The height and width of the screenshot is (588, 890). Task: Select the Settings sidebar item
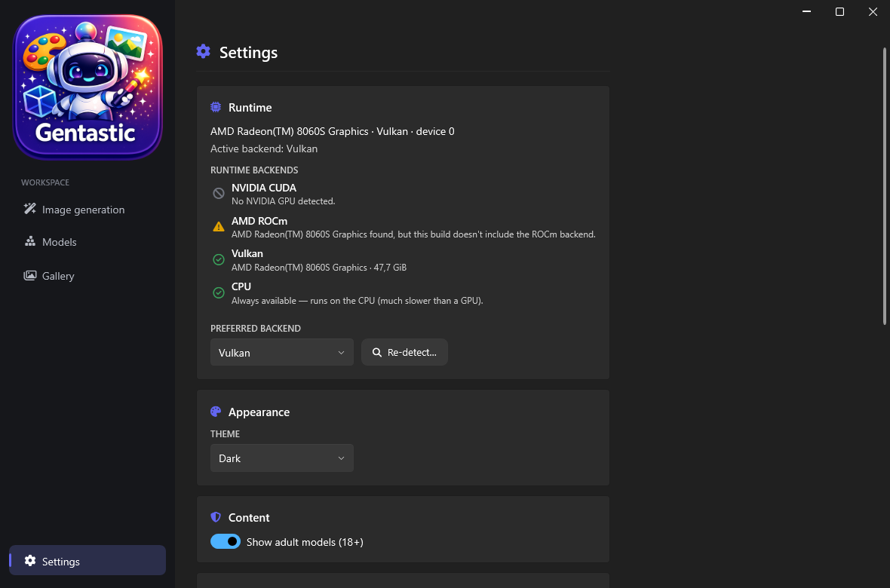coord(87,561)
